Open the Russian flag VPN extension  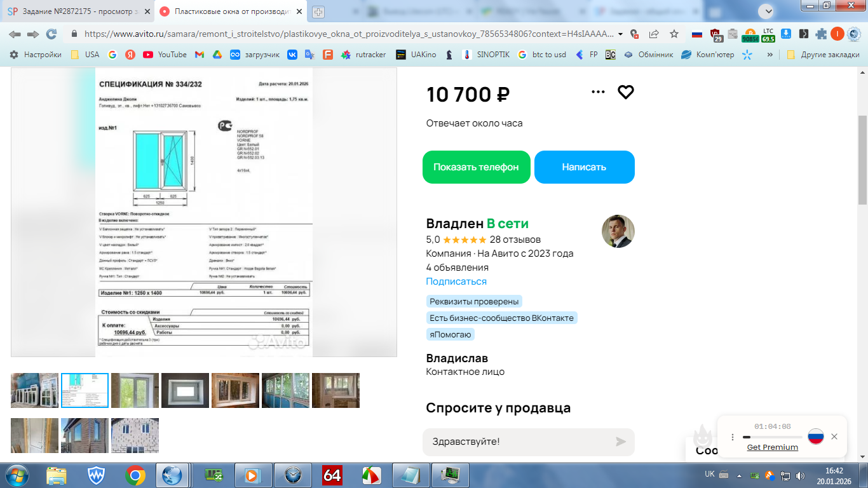coord(697,34)
